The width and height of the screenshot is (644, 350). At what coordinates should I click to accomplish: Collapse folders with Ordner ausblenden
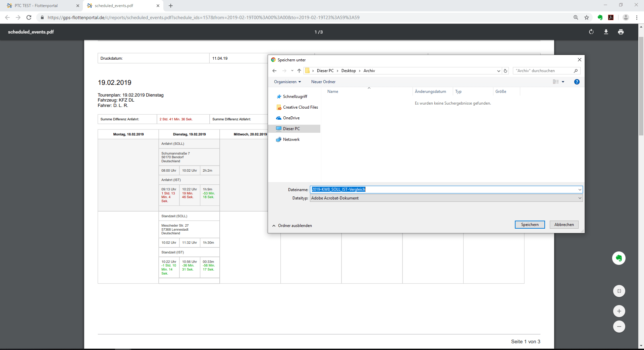coord(292,226)
